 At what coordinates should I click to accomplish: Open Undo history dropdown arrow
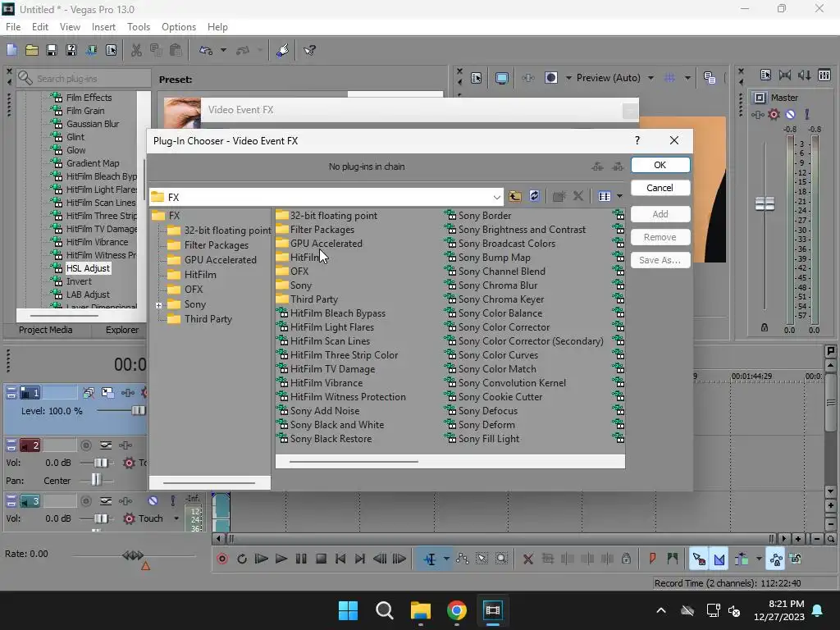(223, 50)
